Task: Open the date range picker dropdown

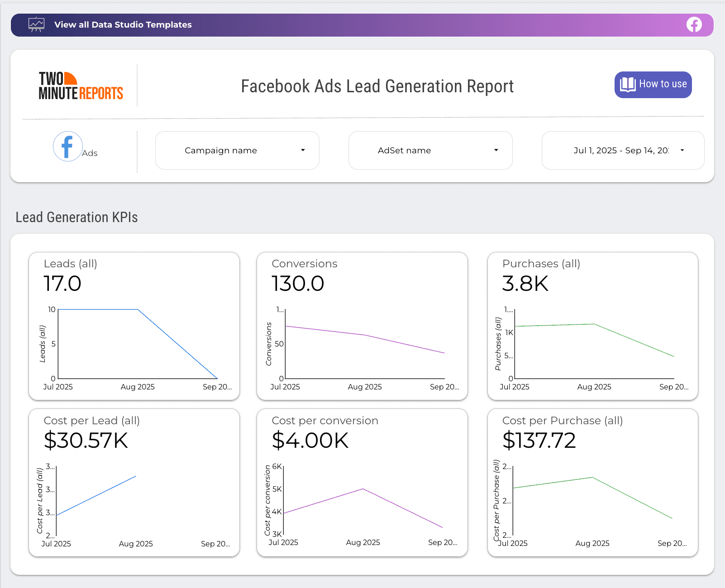Action: coord(623,151)
